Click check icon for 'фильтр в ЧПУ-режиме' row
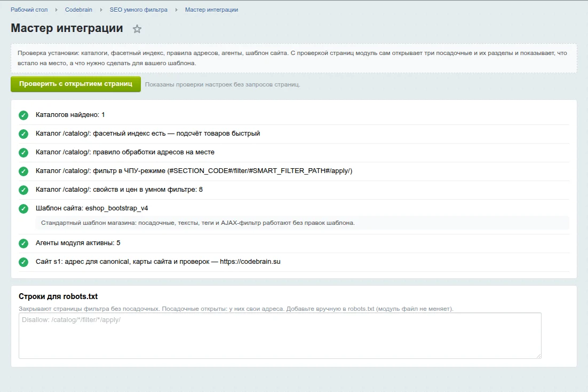Screen dimensions: 588x392 23,171
